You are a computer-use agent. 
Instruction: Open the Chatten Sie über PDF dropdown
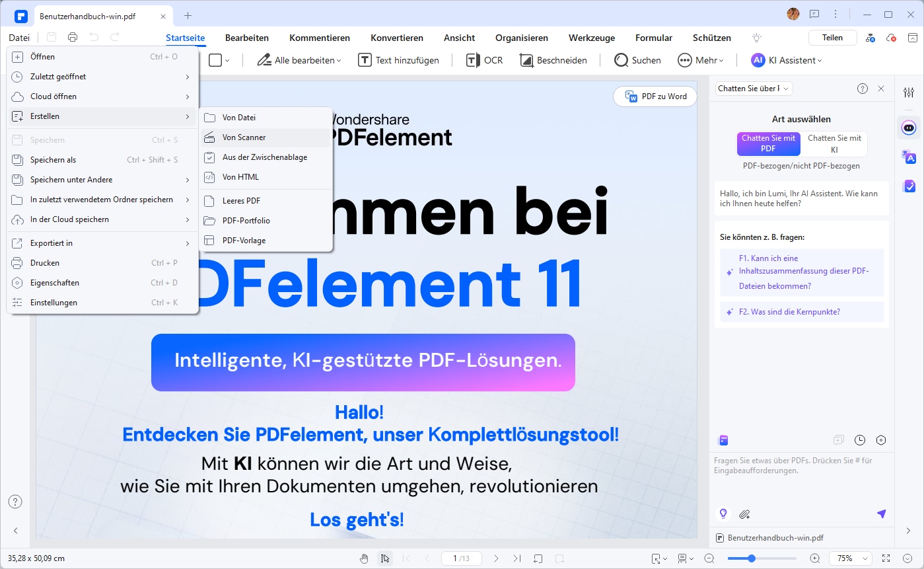coord(754,89)
